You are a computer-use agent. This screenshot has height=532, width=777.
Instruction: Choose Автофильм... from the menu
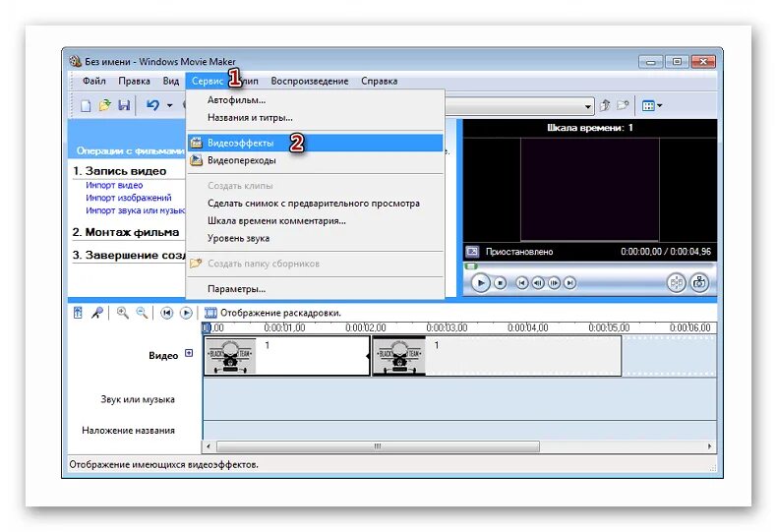tap(315, 100)
